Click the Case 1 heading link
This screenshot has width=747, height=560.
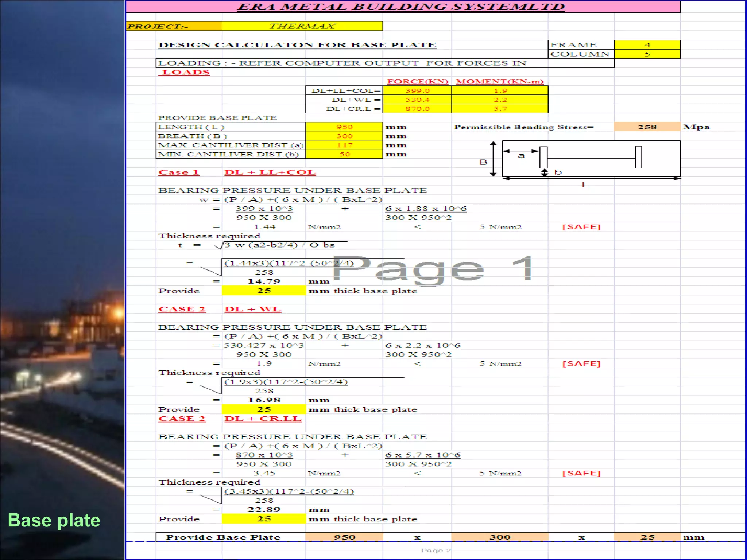click(179, 172)
